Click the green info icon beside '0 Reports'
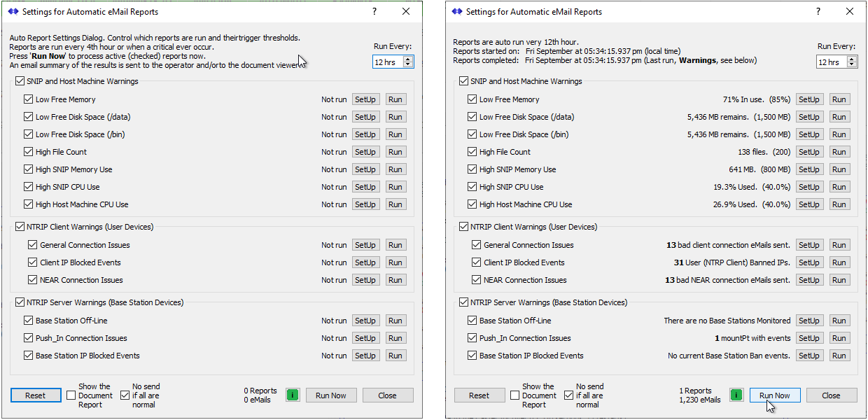Image resolution: width=868 pixels, height=420 pixels. pos(292,395)
